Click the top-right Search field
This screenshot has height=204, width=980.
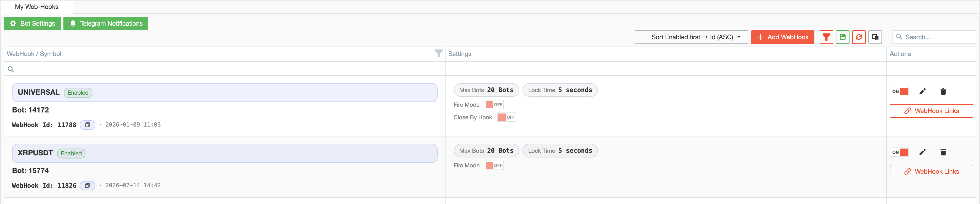934,37
